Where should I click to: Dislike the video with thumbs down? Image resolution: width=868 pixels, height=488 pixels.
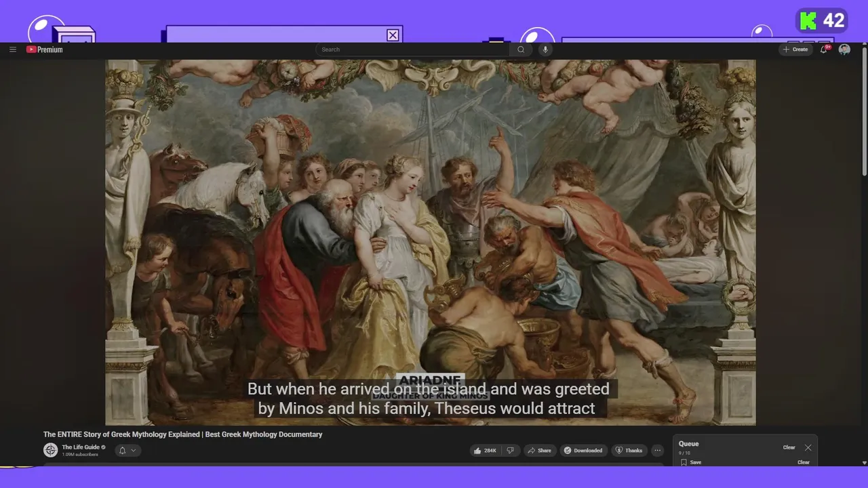coord(511,450)
